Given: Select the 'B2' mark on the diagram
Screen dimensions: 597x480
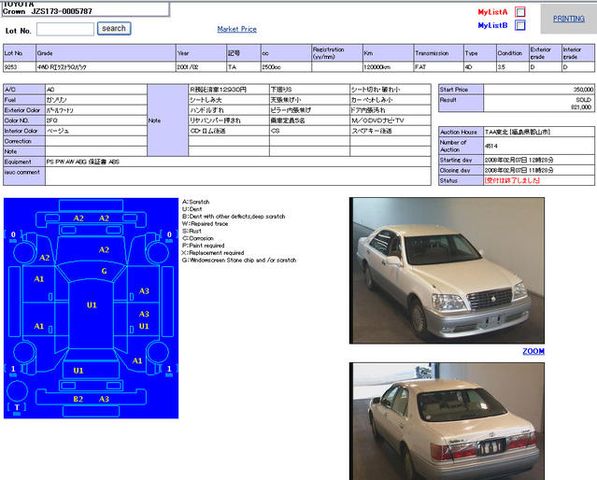Looking at the screenshot, I should click(78, 399).
